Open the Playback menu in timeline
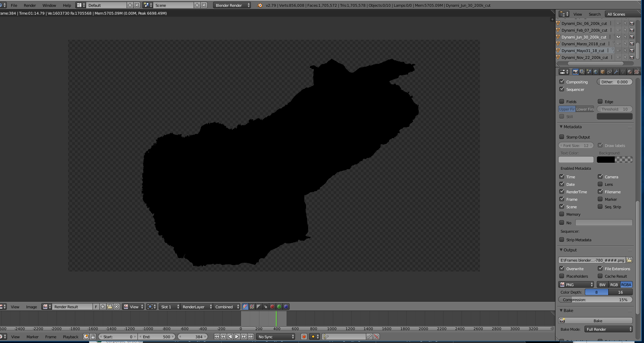 (70, 337)
